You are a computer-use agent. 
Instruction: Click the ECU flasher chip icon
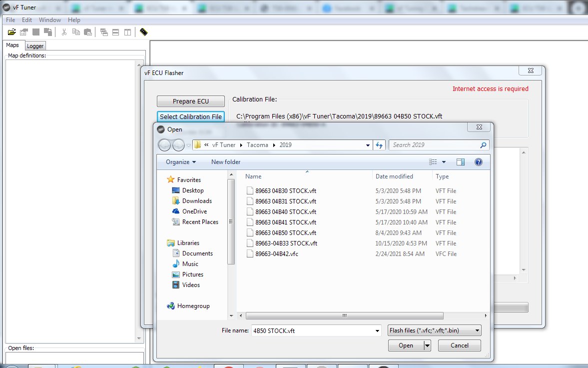point(143,32)
